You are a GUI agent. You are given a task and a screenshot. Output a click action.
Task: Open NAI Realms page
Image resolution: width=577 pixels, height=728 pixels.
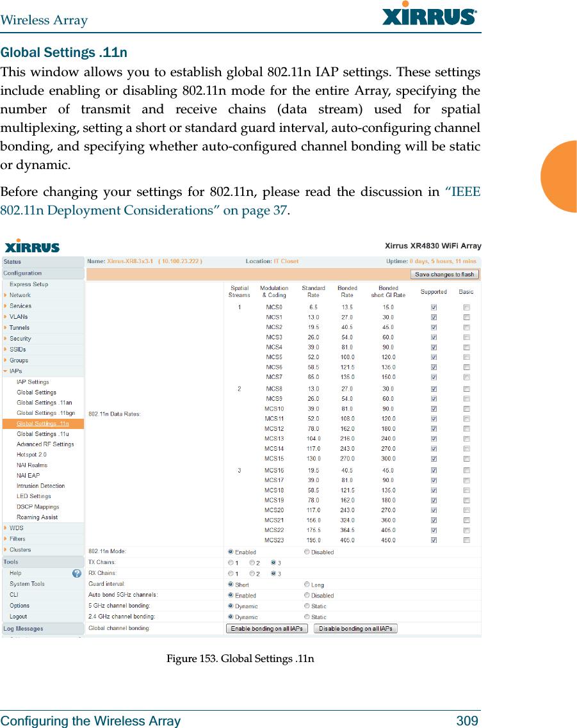31,465
